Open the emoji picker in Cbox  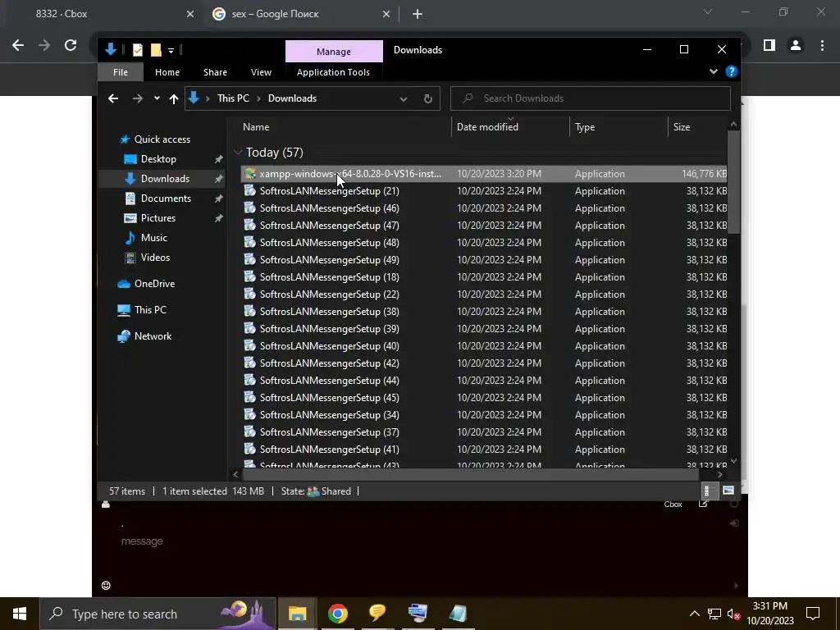click(106, 585)
